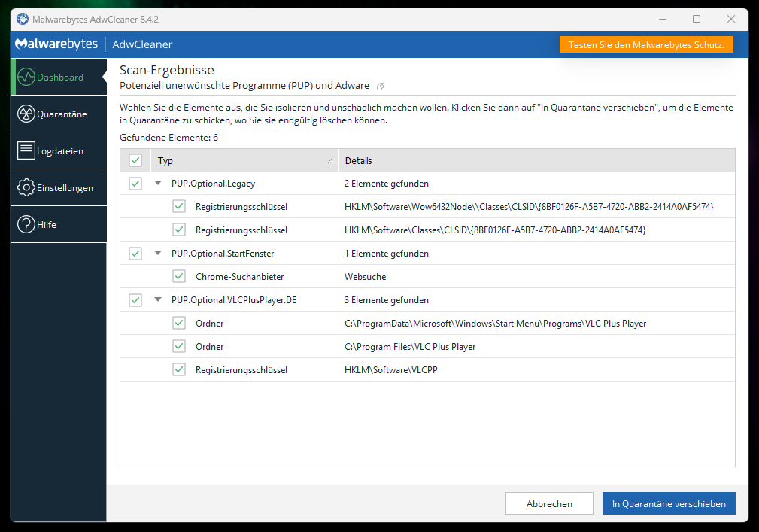The image size is (759, 532).
Task: Uncheck PUP.Optional.Legacy group checkbox
Action: pos(135,184)
